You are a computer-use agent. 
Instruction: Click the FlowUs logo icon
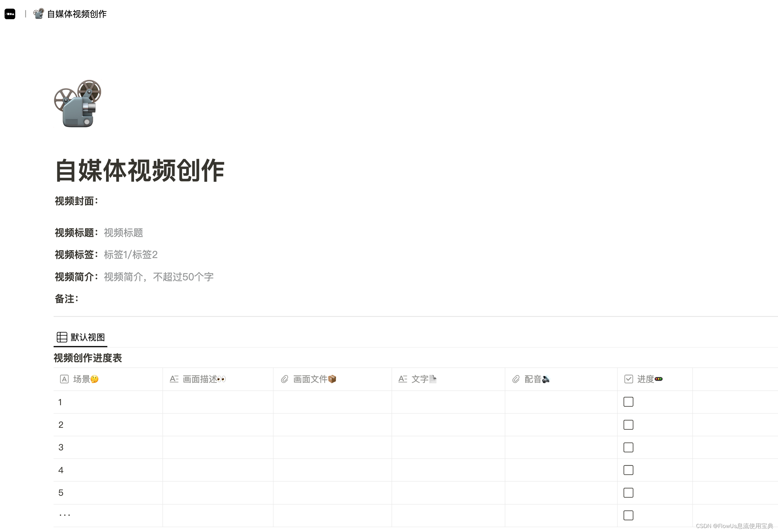click(x=10, y=14)
